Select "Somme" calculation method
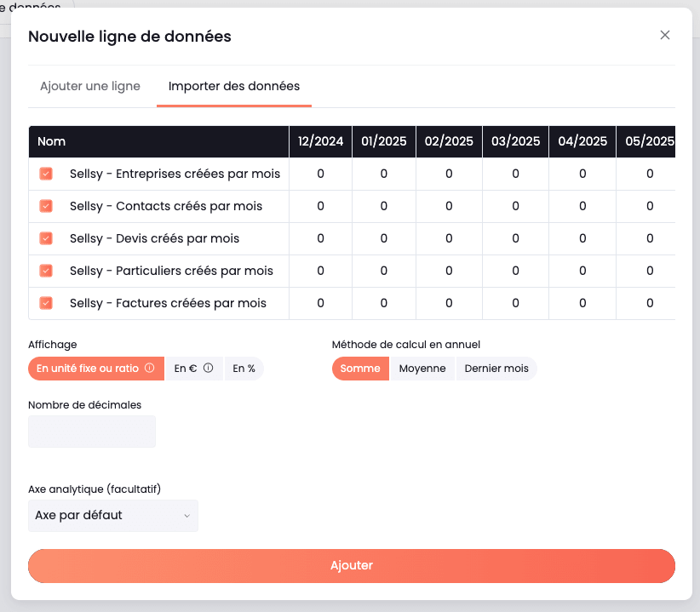 360,368
